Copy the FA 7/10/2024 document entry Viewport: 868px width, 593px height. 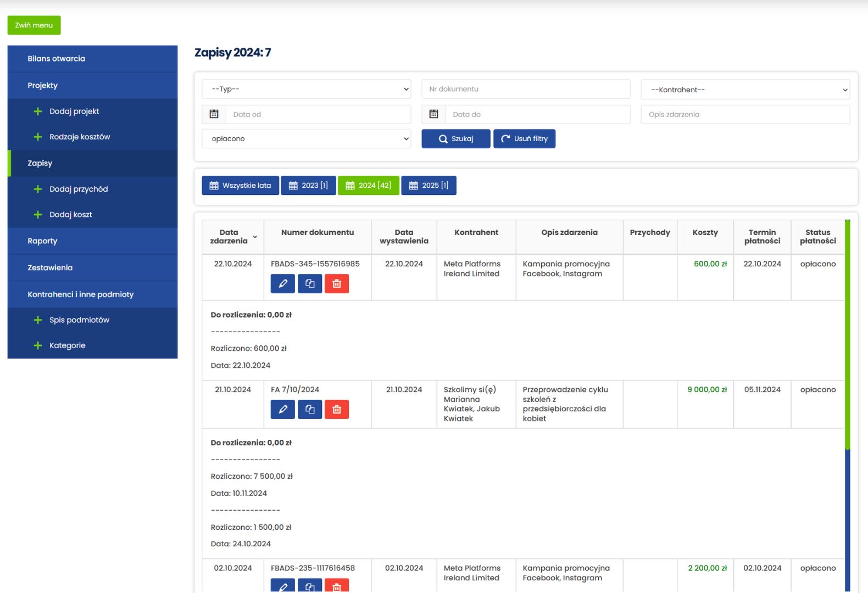pyautogui.click(x=310, y=409)
